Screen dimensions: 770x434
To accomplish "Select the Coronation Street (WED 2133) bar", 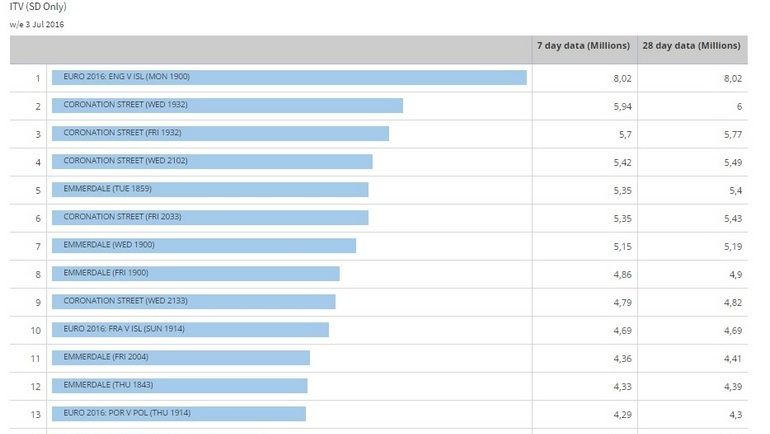I will (x=194, y=302).
